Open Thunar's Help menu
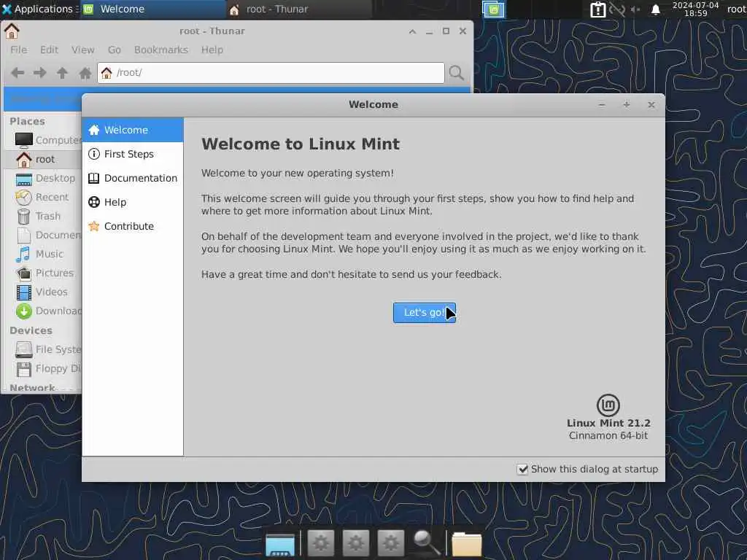Image resolution: width=747 pixels, height=560 pixels. (212, 50)
